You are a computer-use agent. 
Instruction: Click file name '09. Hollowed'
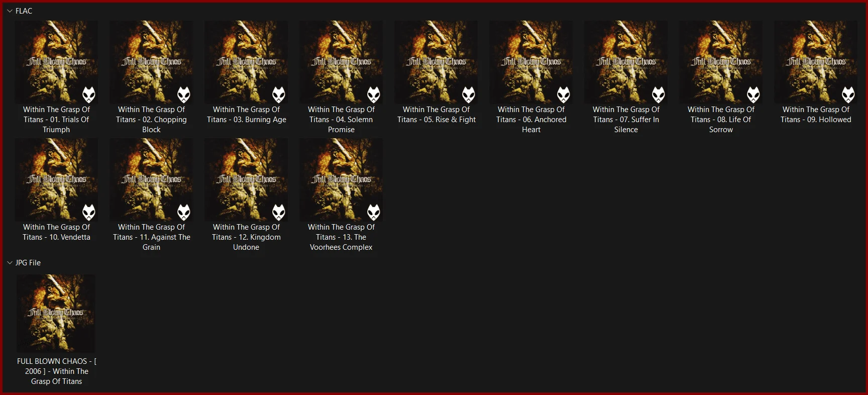[x=816, y=115]
